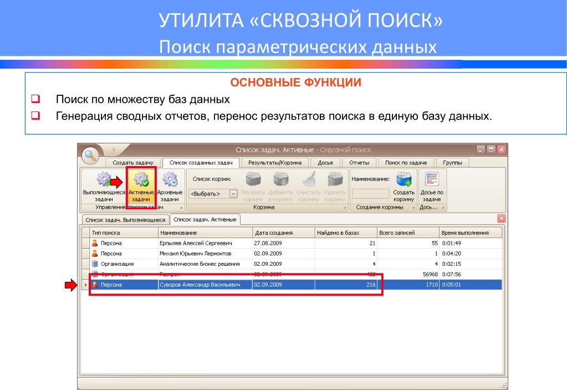Minimize the Сквозной поиск window

480,149
